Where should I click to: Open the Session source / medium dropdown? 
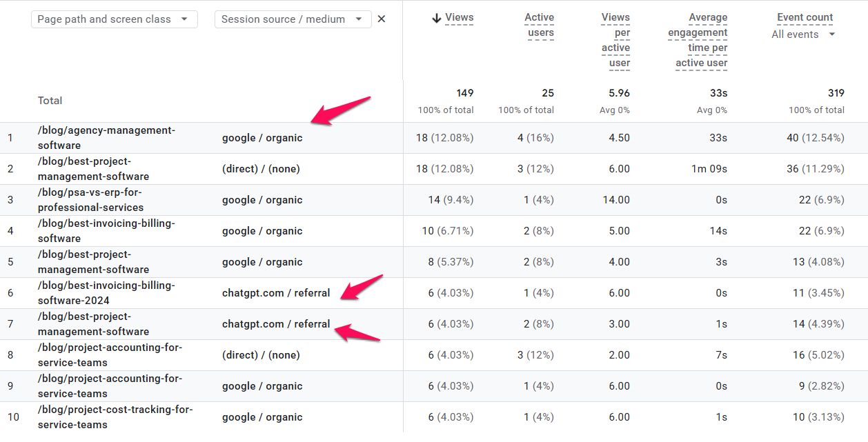point(293,19)
